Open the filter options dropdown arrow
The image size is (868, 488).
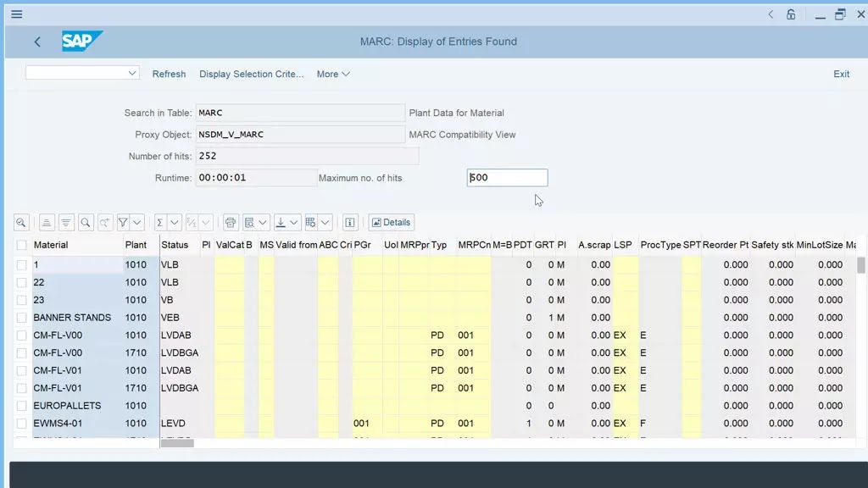pos(136,223)
